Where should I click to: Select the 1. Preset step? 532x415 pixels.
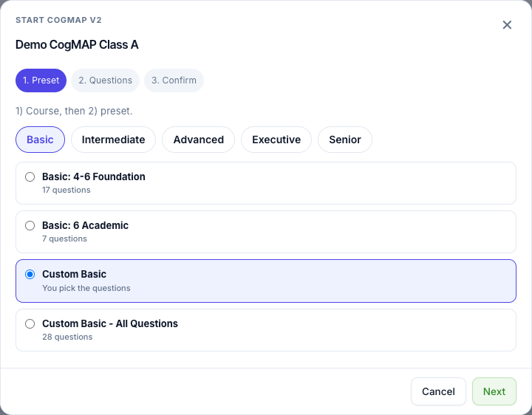(41, 80)
